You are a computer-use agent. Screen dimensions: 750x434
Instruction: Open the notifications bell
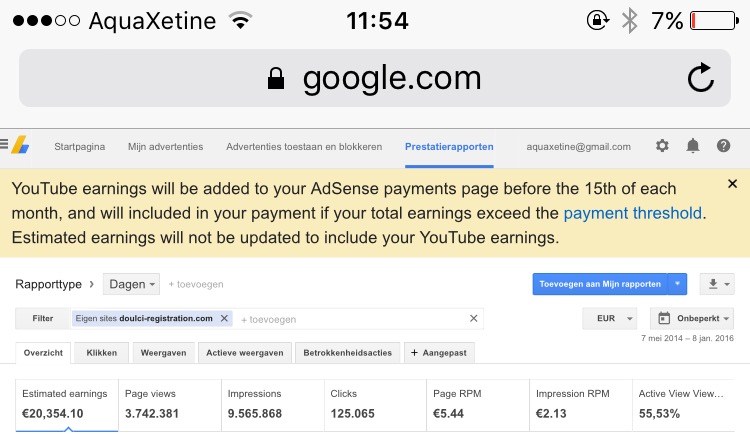pyautogui.click(x=693, y=145)
